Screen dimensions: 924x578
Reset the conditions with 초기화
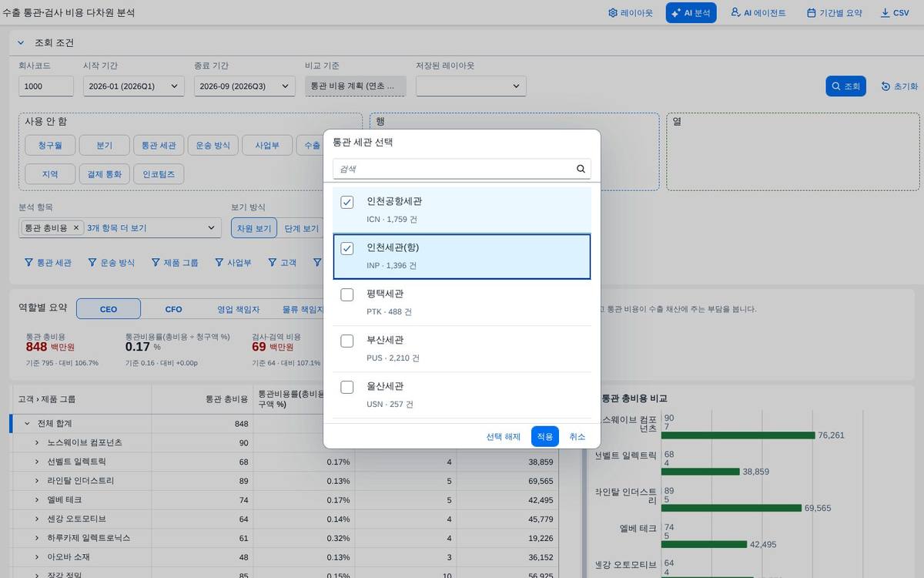tap(899, 86)
